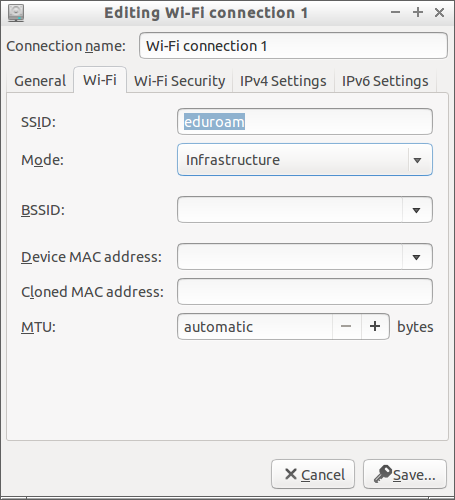Decrease MTU with the minus button
This screenshot has height=500, width=455.
tap(346, 326)
